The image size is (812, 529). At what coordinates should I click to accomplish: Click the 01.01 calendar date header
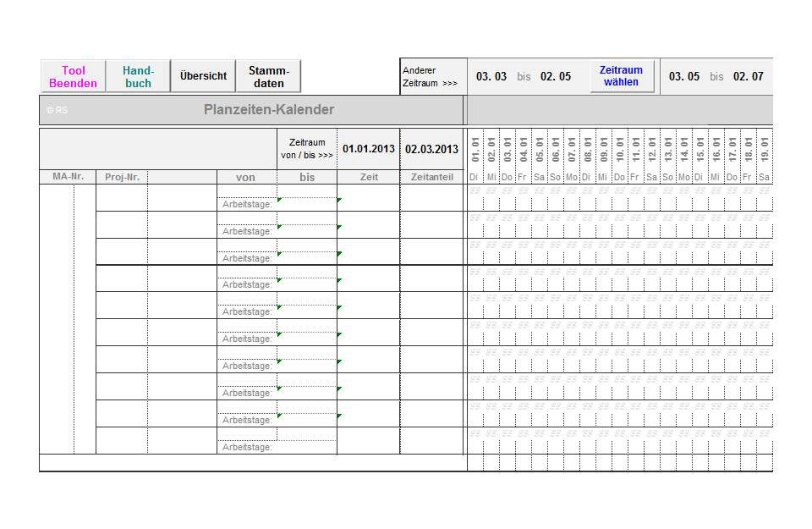[x=475, y=149]
